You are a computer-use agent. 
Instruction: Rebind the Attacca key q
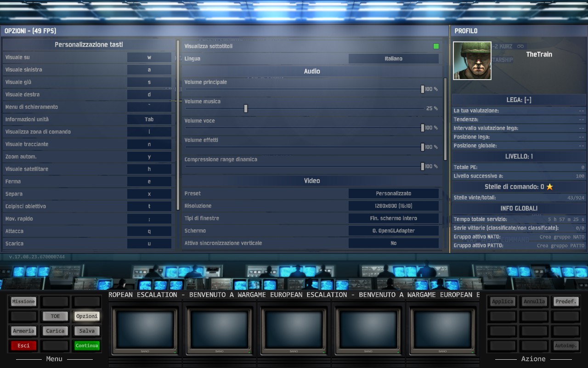pyautogui.click(x=149, y=231)
